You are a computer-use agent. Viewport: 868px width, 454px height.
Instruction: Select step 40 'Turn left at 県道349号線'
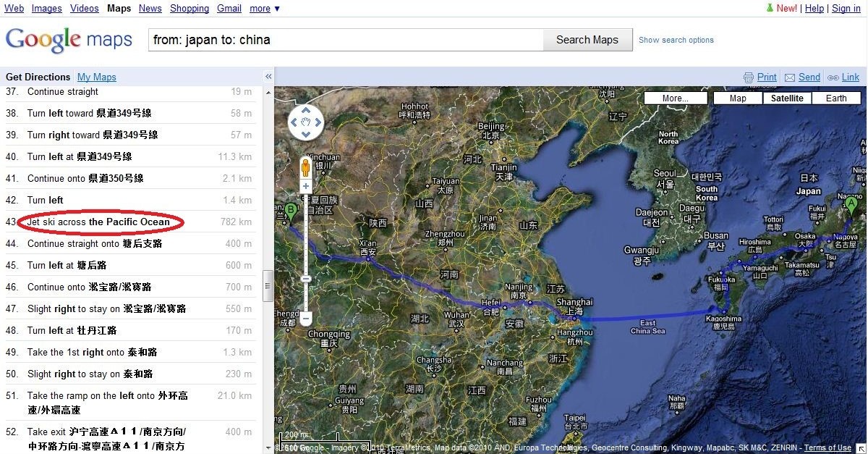click(x=129, y=157)
